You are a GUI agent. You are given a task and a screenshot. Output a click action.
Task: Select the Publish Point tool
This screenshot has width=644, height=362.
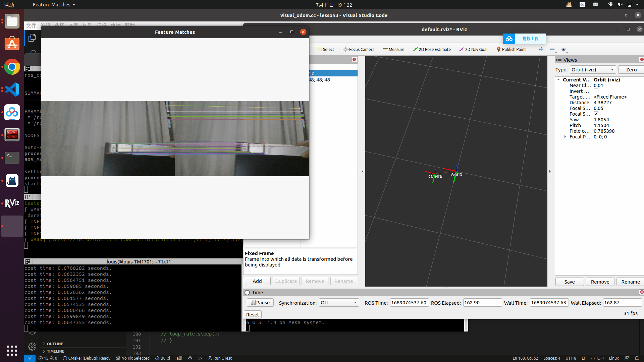coord(511,49)
